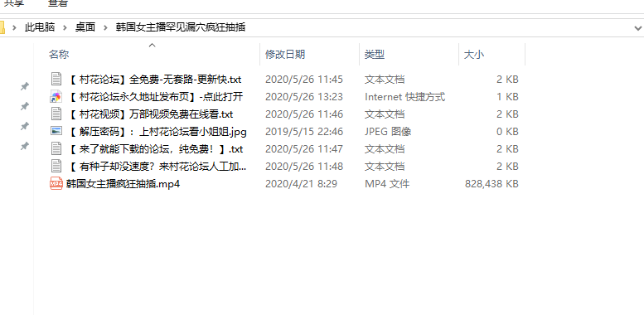This screenshot has height=315, width=644.
Task: Select the red MP4 file icon
Action: click(x=56, y=183)
